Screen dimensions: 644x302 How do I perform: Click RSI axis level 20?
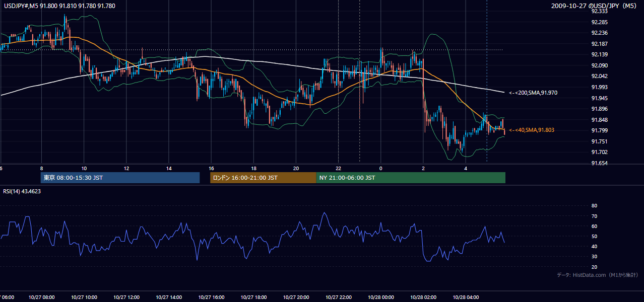[x=594, y=267]
